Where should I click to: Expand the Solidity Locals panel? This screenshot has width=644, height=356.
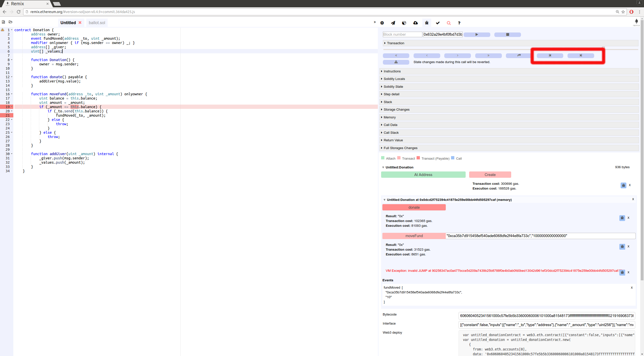click(x=394, y=79)
